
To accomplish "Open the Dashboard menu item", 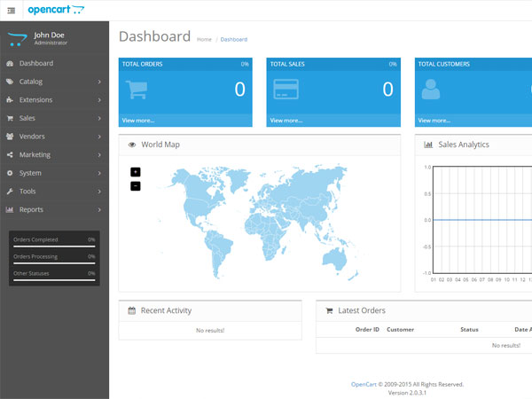I will click(x=36, y=64).
